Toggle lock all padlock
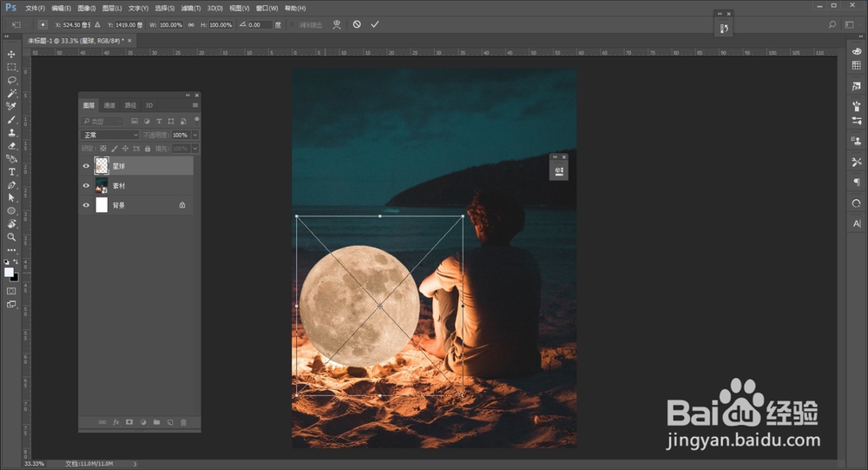 click(148, 149)
